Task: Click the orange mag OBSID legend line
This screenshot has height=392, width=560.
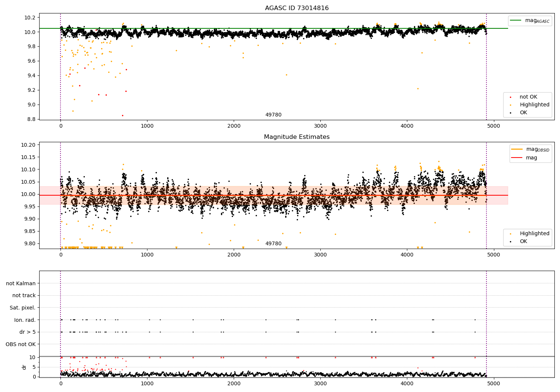Action: (517, 149)
